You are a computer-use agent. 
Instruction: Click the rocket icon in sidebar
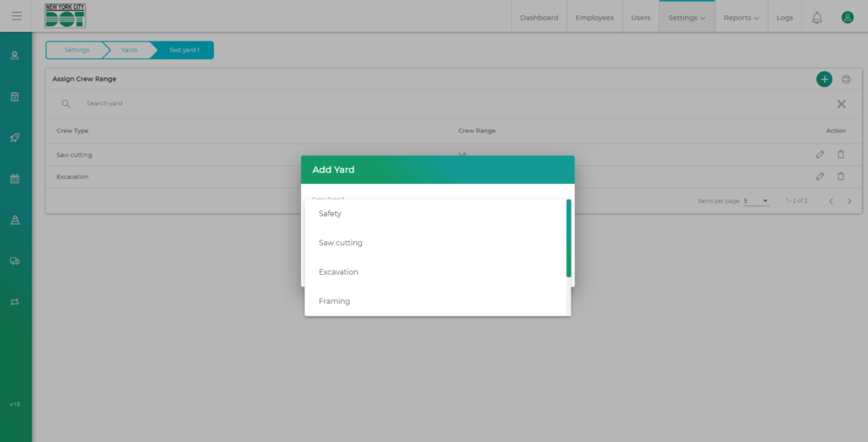click(x=14, y=137)
